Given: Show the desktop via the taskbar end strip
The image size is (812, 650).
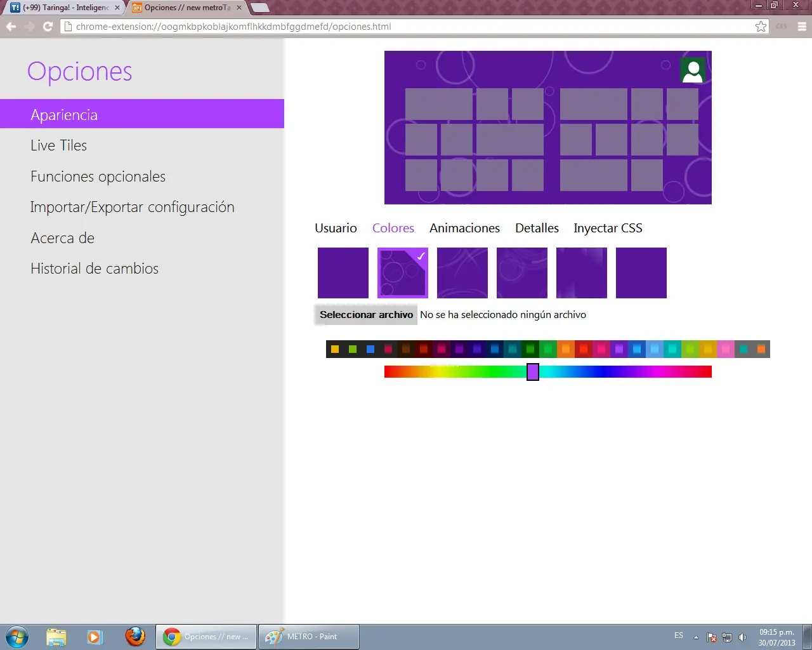Looking at the screenshot, I should tap(808, 637).
